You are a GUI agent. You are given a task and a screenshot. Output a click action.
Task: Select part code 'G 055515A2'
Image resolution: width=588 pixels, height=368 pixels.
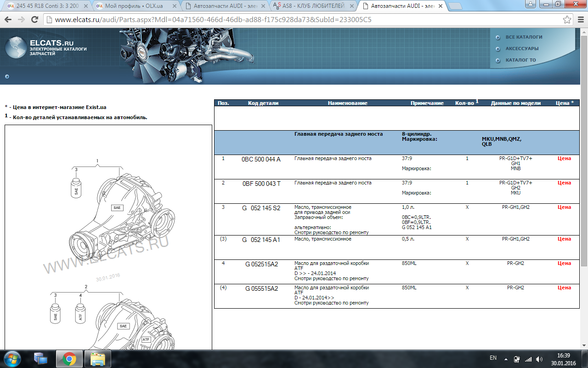[261, 288]
